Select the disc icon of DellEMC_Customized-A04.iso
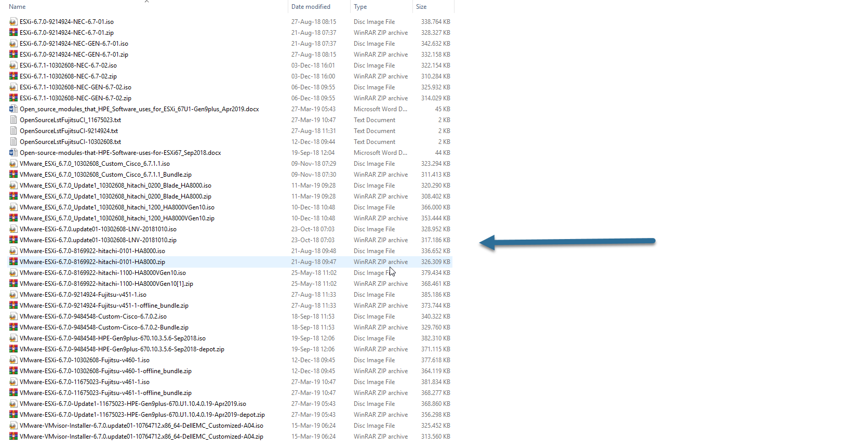868x448 pixels. [x=14, y=426]
